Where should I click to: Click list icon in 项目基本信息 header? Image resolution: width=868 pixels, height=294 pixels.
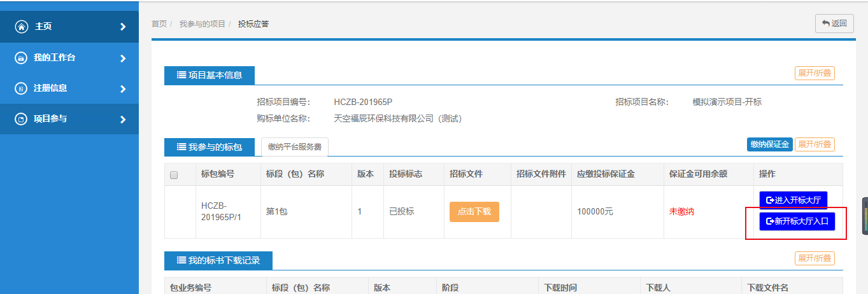[181, 75]
